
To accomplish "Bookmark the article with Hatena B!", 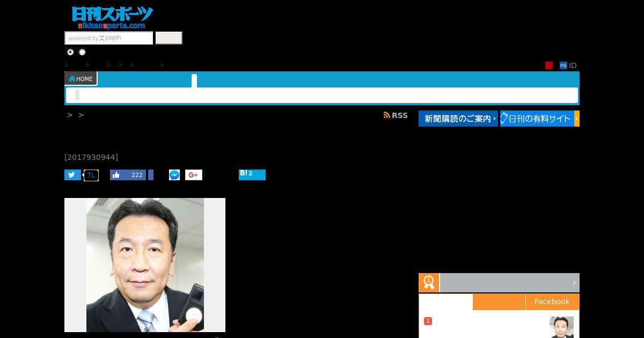I will tap(252, 175).
